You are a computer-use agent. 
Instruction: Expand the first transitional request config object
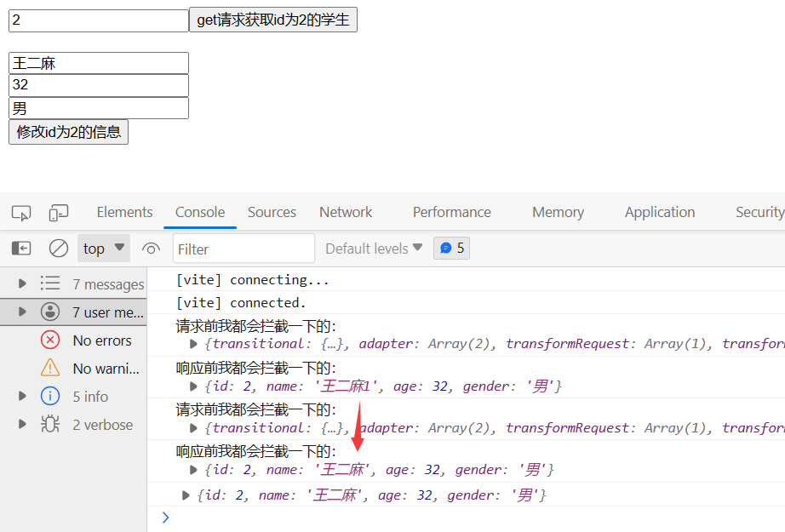coord(193,345)
